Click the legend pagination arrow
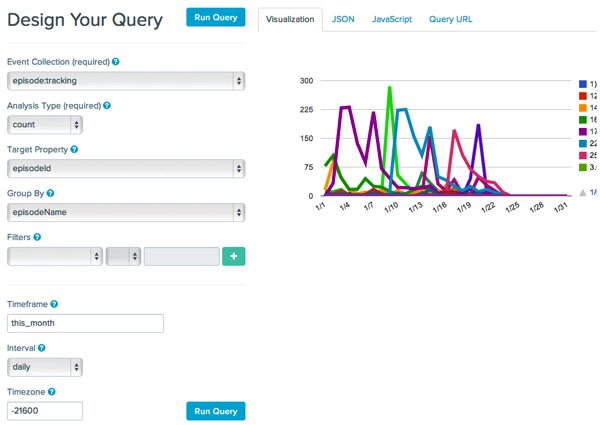 pyautogui.click(x=583, y=192)
